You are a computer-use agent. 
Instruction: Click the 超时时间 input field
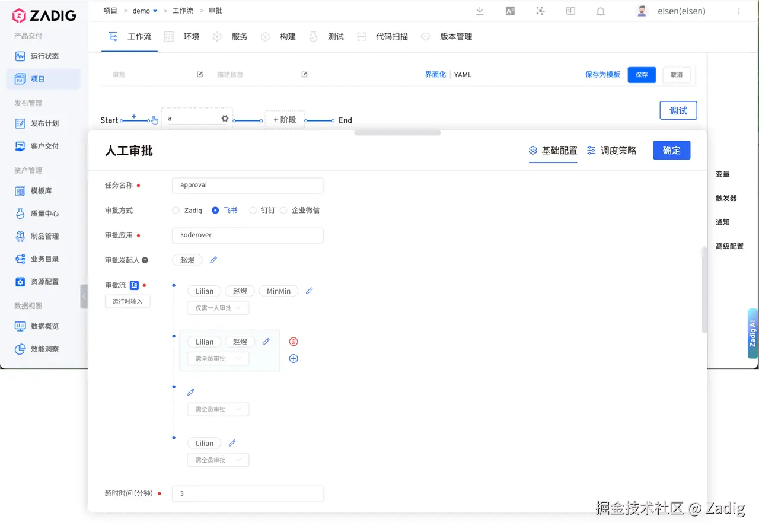(x=248, y=493)
